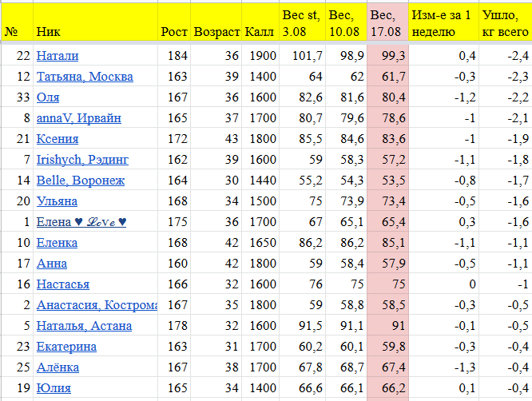Click the pink Вес, 17.08 header cell

tap(386, 22)
